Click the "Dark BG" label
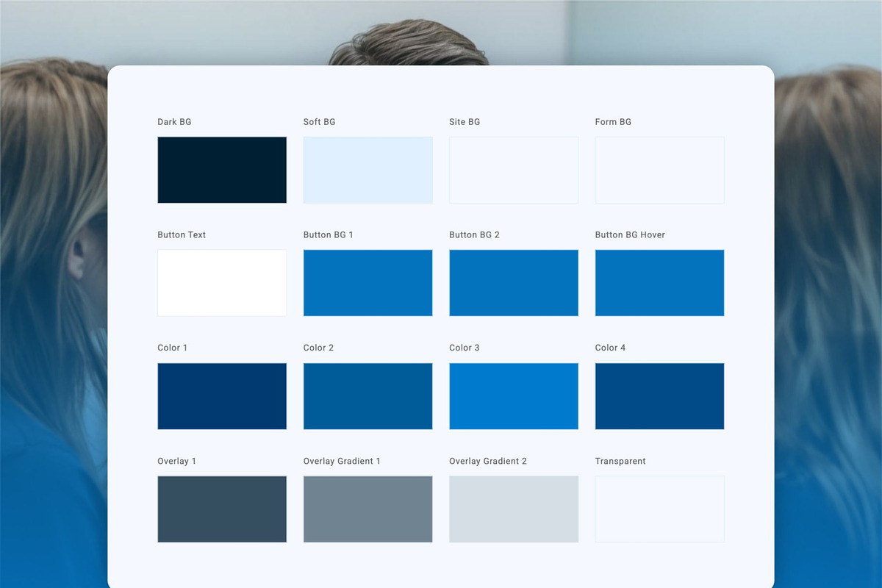Screen dimensions: 882x588 click(174, 122)
